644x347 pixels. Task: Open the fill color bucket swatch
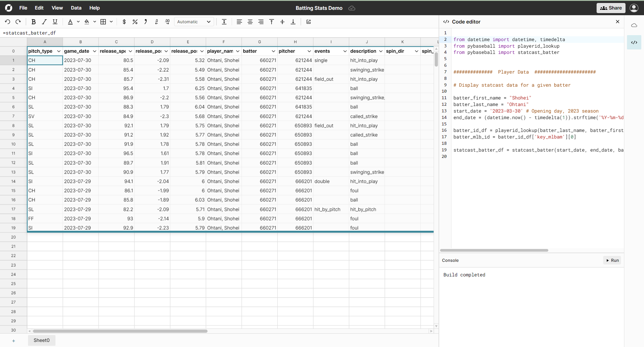87,22
